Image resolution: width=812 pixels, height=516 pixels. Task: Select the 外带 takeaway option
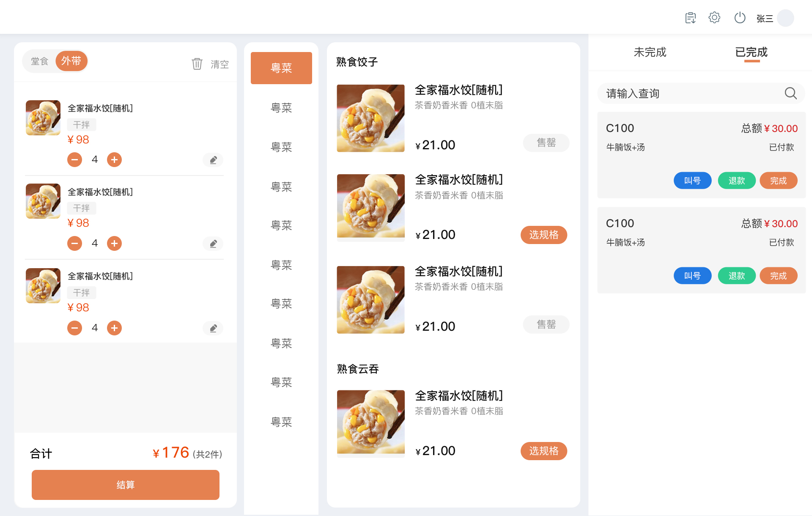coord(71,61)
